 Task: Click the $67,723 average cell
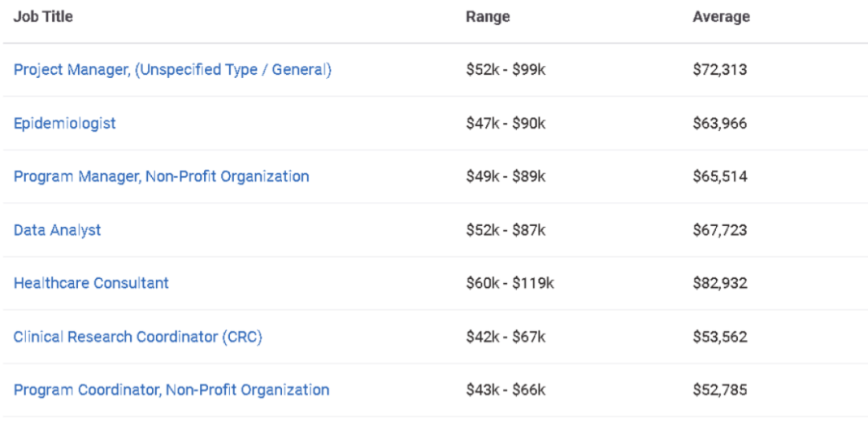[719, 230]
